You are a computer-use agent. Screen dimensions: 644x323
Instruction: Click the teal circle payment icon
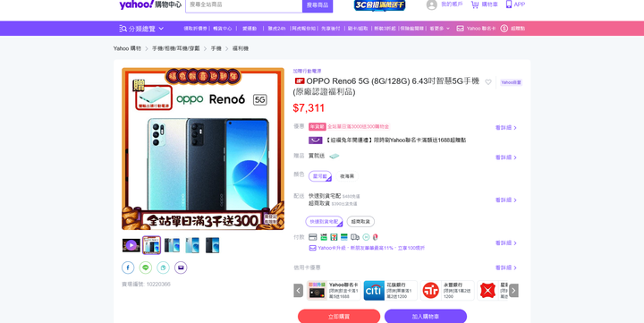coord(366,237)
